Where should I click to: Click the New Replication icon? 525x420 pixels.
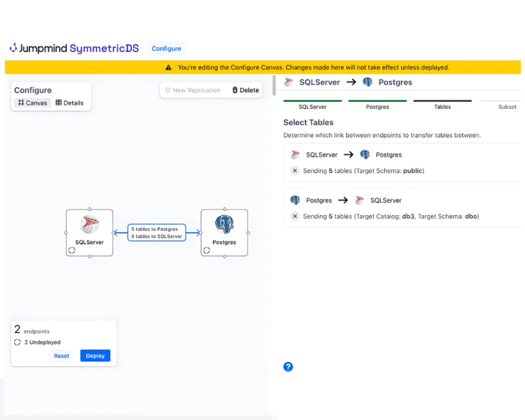pyautogui.click(x=167, y=90)
